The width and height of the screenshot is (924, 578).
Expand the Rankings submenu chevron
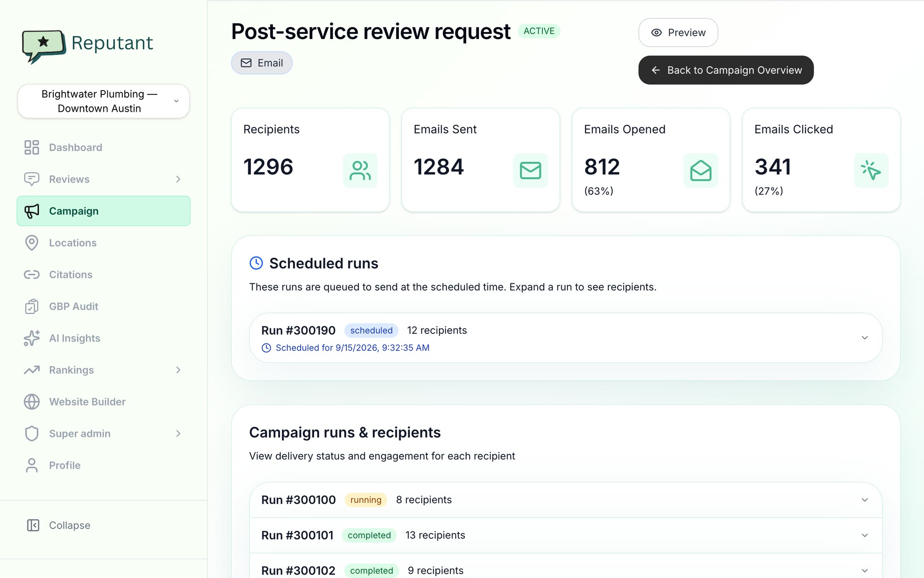178,370
